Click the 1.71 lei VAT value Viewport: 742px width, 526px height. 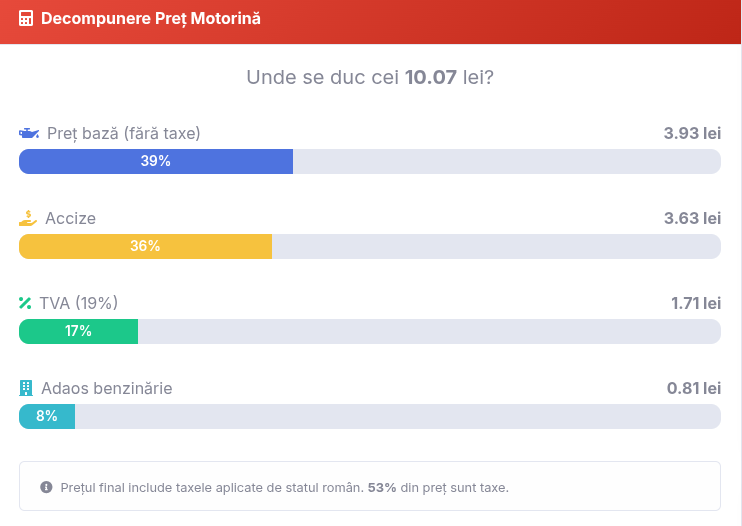tap(696, 303)
